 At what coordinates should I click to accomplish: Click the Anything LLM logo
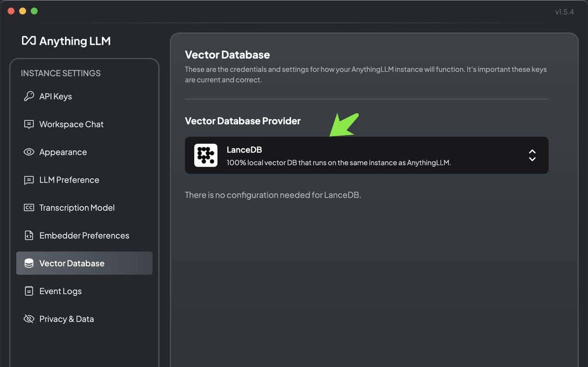[66, 41]
